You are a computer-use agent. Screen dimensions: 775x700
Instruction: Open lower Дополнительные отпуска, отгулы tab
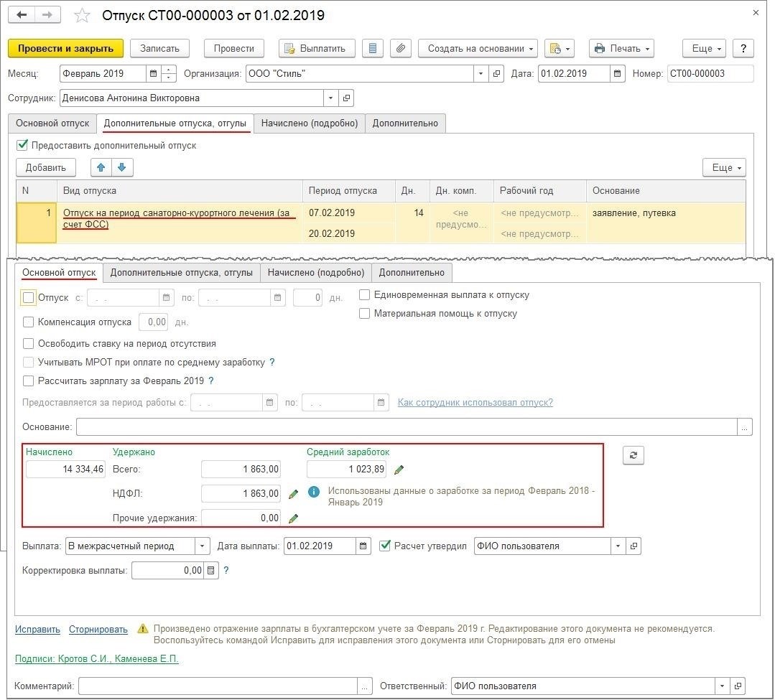182,273
